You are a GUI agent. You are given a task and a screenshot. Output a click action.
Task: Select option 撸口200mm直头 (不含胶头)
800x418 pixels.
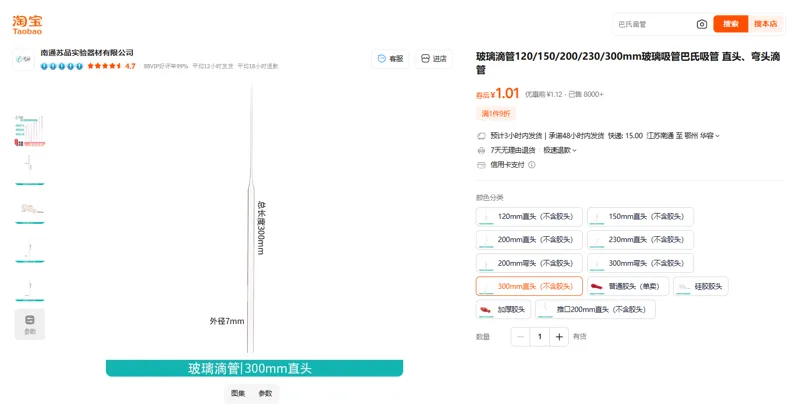(595, 309)
